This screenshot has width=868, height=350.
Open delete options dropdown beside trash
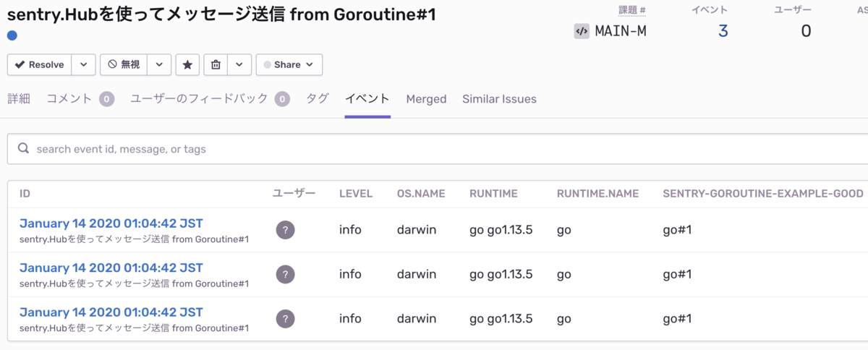(239, 64)
